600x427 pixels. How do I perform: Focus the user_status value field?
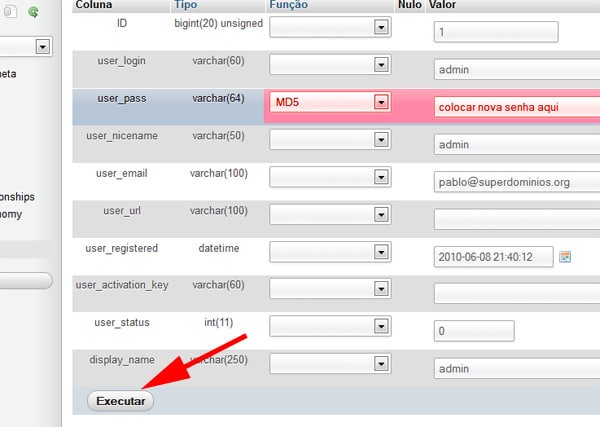click(473, 331)
